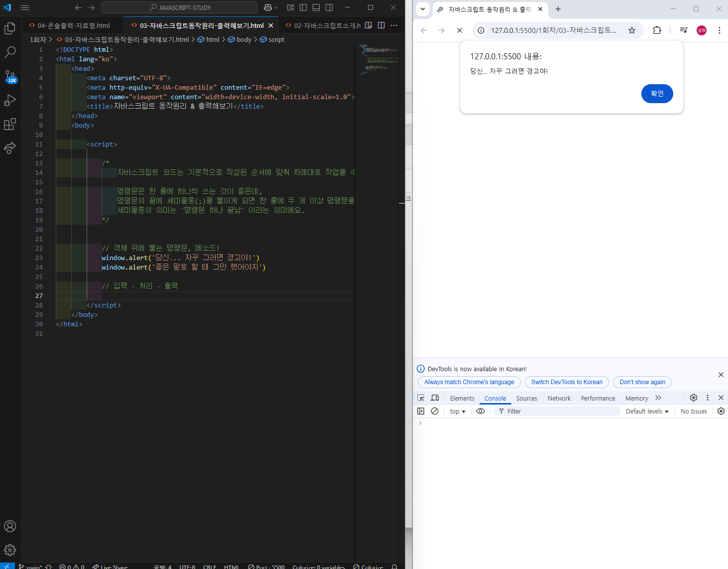The height and width of the screenshot is (569, 728).
Task: Go forward in VS Code navigation history
Action: [91, 7]
